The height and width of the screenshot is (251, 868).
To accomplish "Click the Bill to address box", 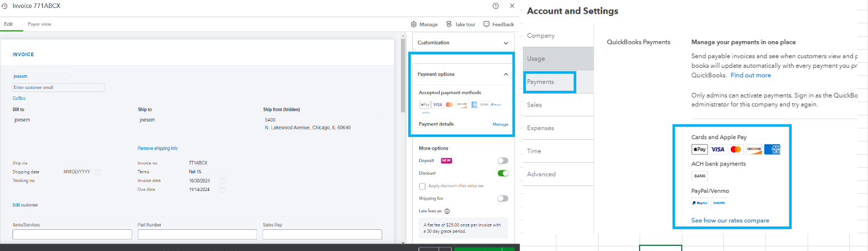I will (x=71, y=128).
